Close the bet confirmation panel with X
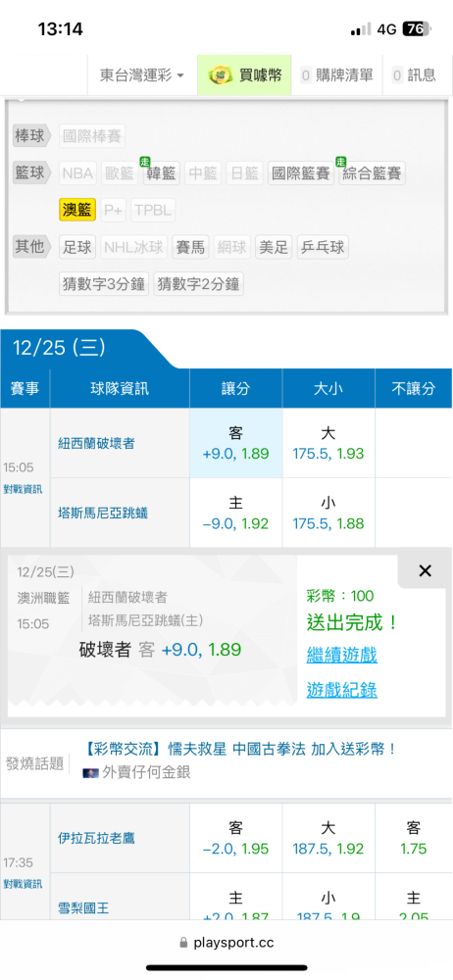453x980 pixels. click(425, 570)
